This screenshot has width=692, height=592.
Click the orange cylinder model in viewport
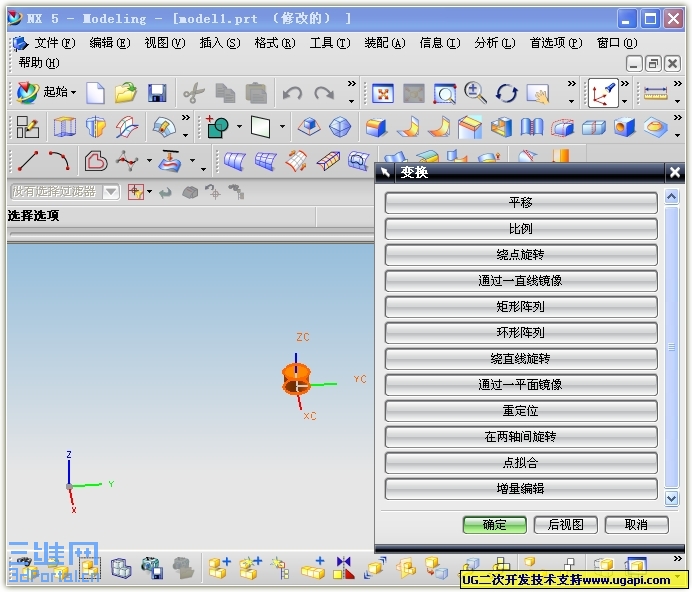pos(296,378)
